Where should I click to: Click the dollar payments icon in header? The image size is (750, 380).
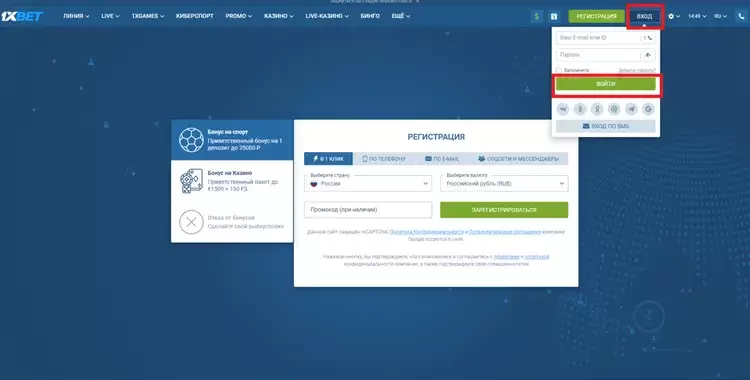click(x=536, y=16)
